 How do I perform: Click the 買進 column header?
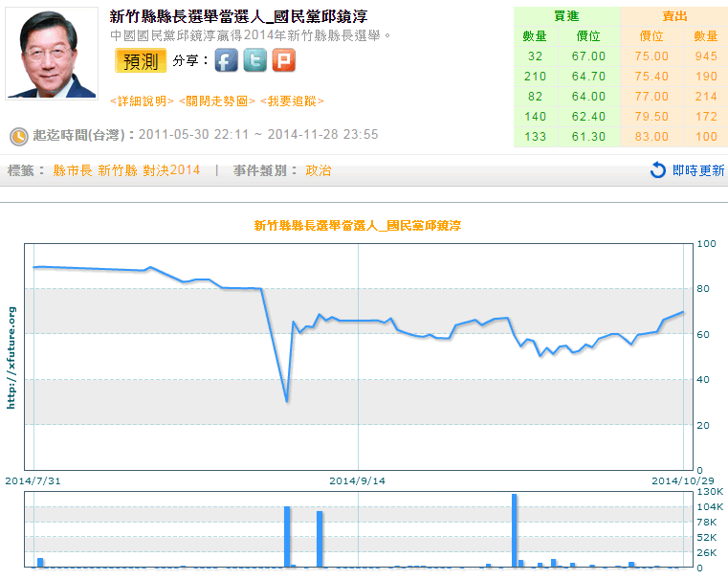tap(566, 16)
